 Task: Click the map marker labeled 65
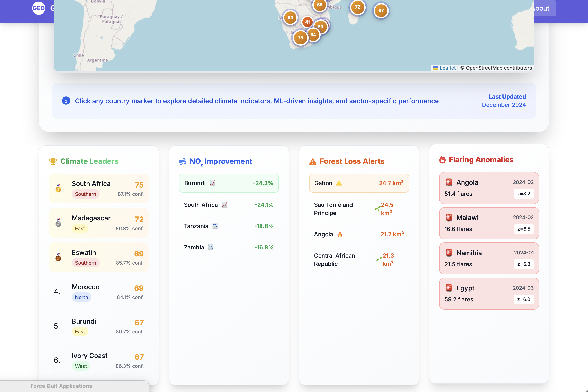(319, 5)
